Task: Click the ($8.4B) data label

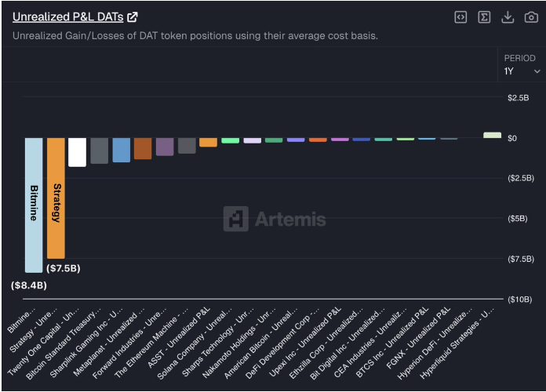Action: coord(29,285)
